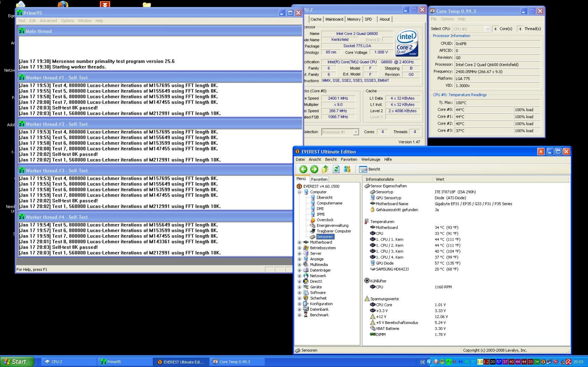Select the DMI tree item
Viewport: 588px width, 367px height.
tap(320, 209)
